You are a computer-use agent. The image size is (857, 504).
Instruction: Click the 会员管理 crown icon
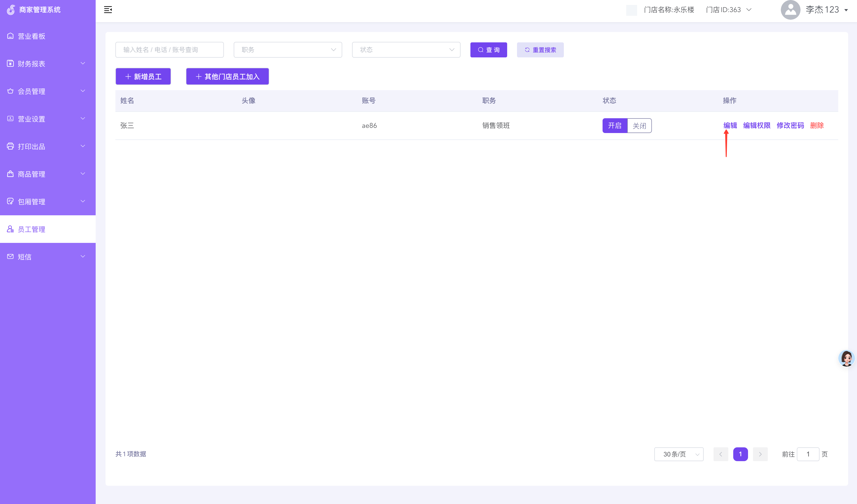coord(10,91)
